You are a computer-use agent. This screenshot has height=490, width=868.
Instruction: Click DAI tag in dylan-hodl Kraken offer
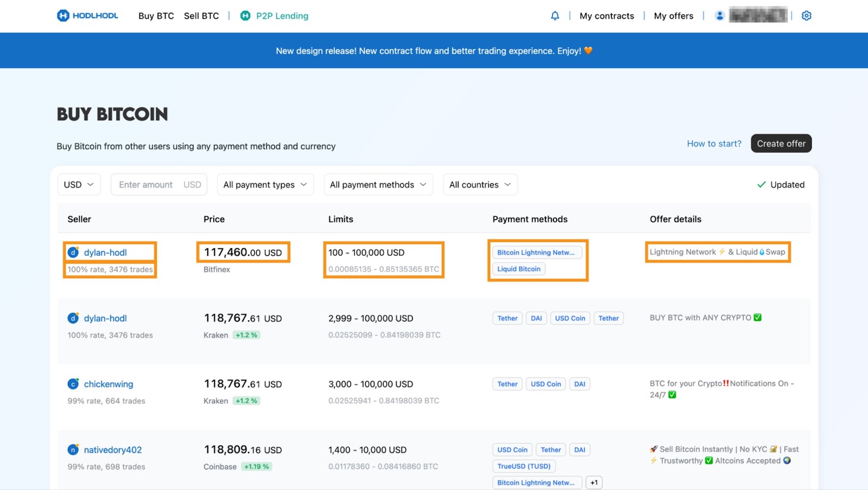[x=536, y=318]
